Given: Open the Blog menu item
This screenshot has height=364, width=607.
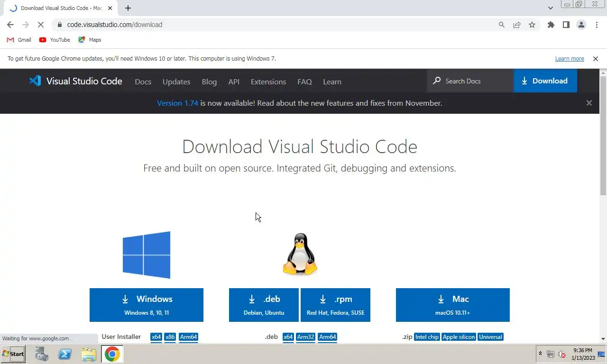Looking at the screenshot, I should 209,82.
